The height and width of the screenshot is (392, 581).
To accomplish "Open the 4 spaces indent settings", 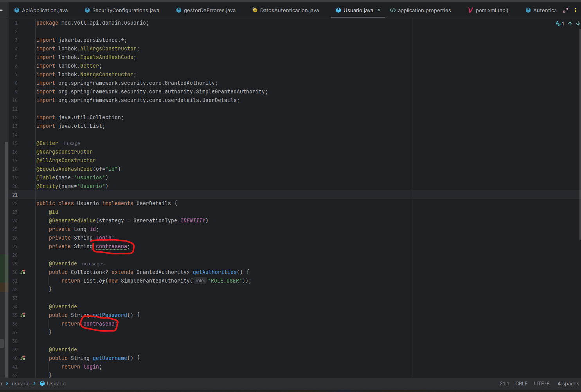I will 568,383.
